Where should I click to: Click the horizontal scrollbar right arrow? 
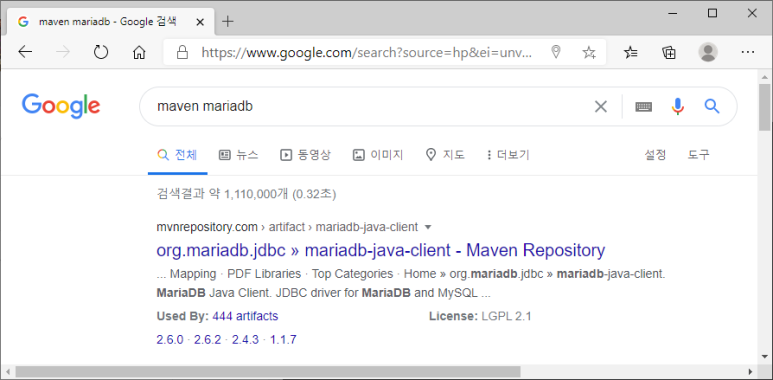coord(751,371)
